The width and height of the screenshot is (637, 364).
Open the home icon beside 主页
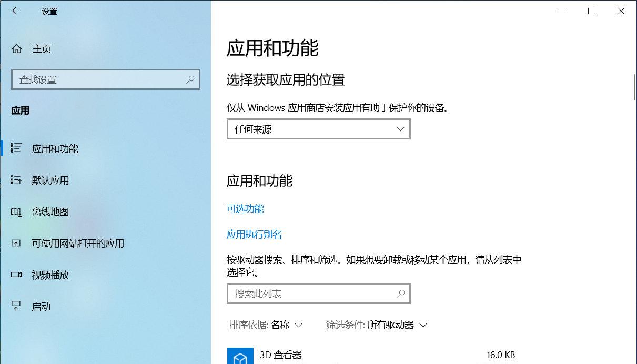17,49
